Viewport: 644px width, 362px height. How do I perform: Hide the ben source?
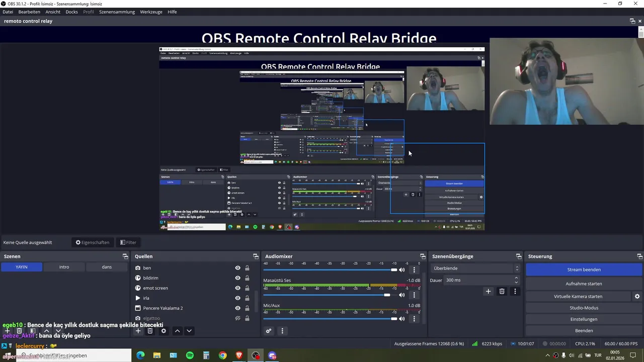(237, 268)
